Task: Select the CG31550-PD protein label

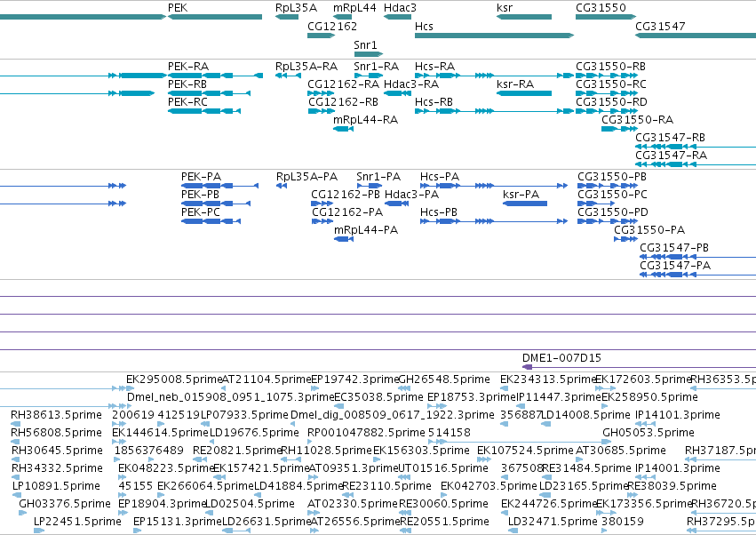Action: (x=613, y=212)
